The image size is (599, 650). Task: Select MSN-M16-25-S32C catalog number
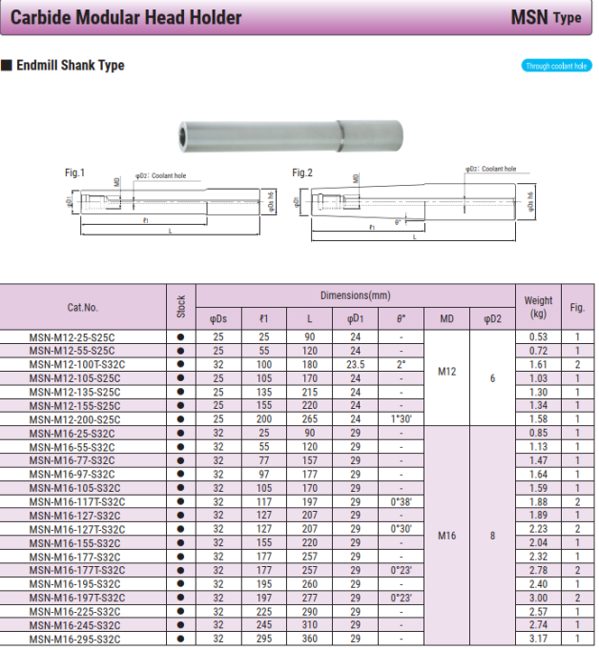point(72,434)
